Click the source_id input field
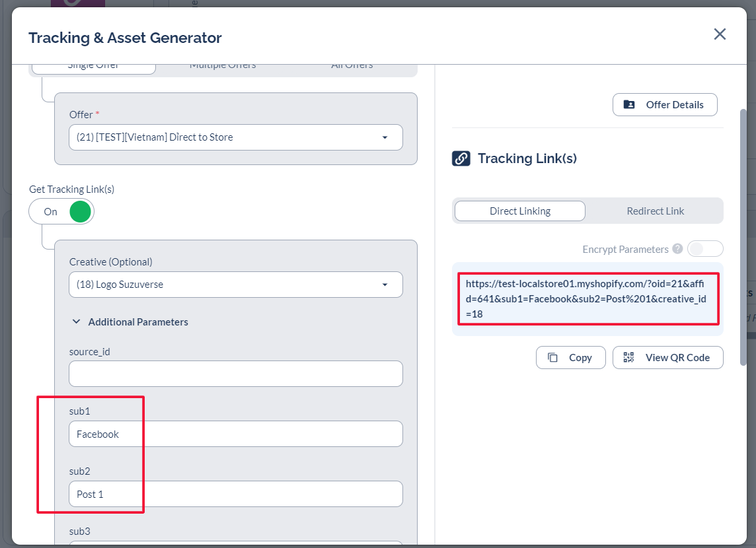Image resolution: width=756 pixels, height=548 pixels. (x=235, y=374)
